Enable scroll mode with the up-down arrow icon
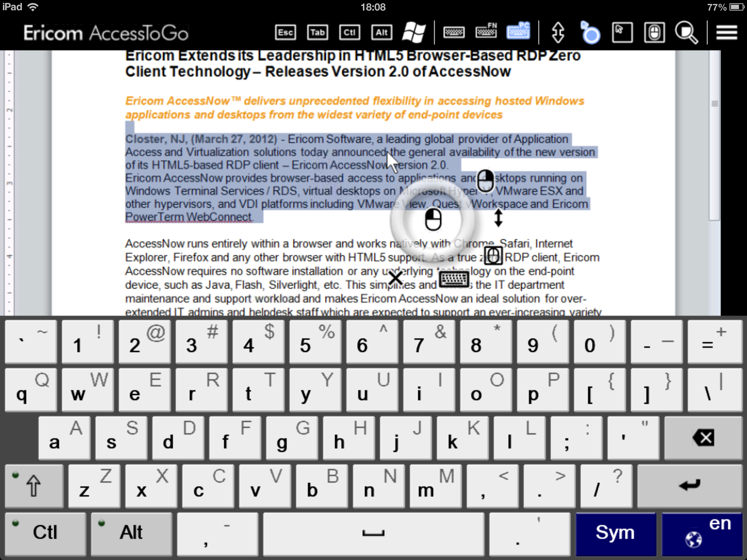This screenshot has height=560, width=747. pyautogui.click(x=558, y=33)
